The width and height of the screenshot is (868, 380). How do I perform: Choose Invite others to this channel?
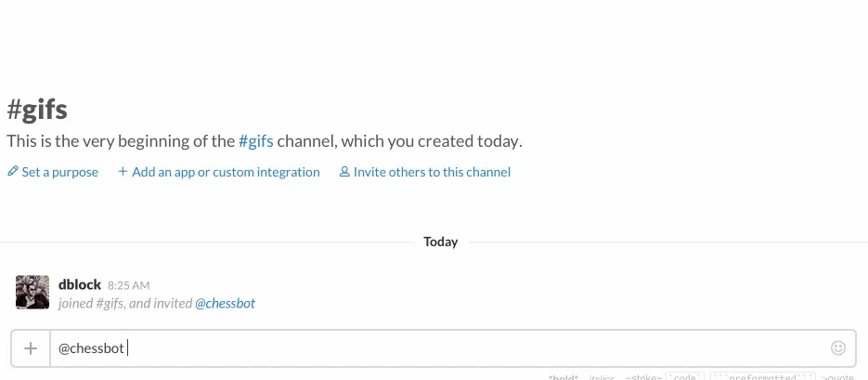click(432, 172)
